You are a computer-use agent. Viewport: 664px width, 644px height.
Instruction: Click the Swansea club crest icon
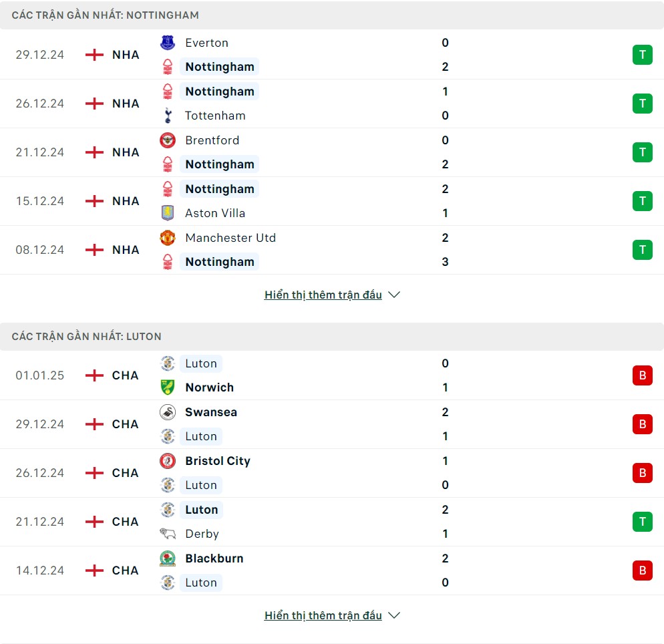click(x=168, y=412)
